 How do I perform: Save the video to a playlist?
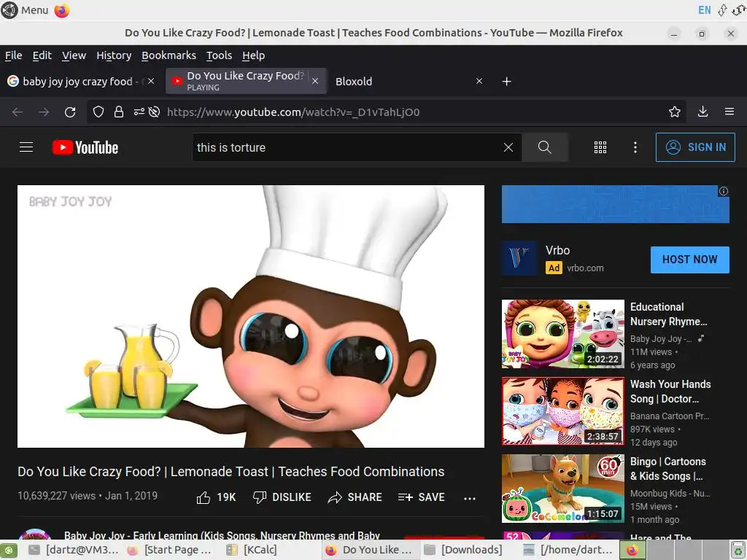click(x=421, y=497)
